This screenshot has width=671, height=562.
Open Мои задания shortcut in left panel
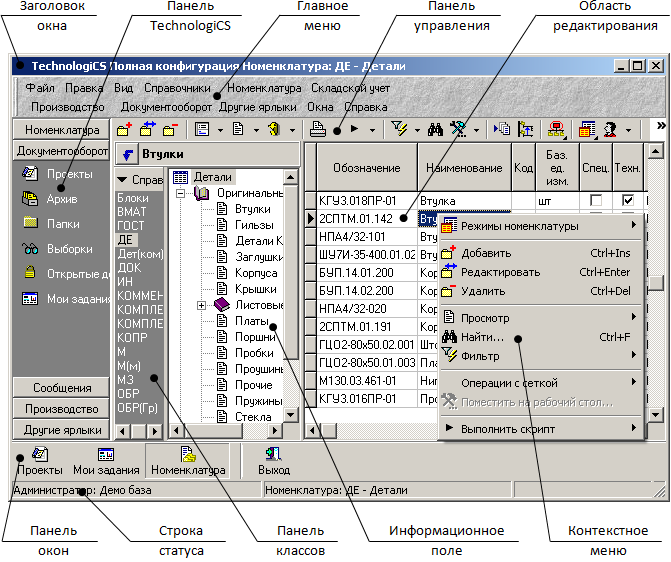[x=65, y=299]
